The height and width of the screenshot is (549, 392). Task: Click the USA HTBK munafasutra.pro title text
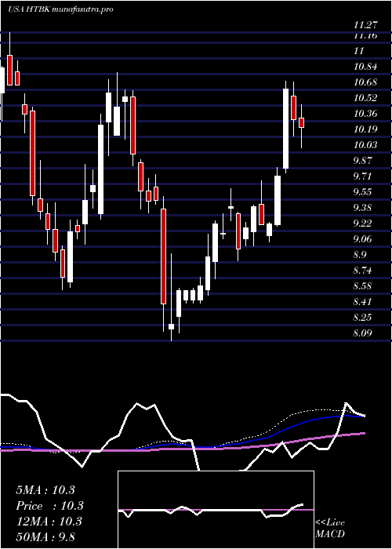click(60, 9)
